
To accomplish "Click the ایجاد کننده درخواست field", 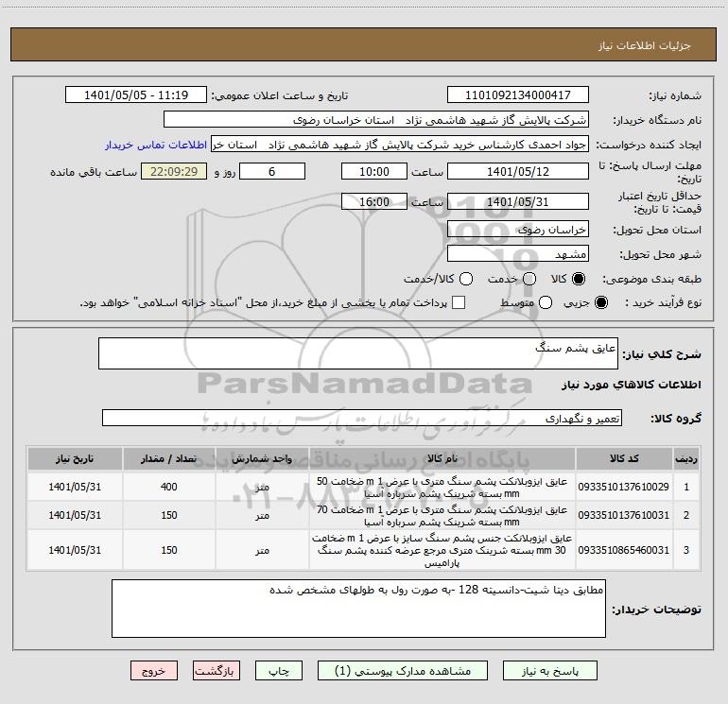I will click(400, 145).
